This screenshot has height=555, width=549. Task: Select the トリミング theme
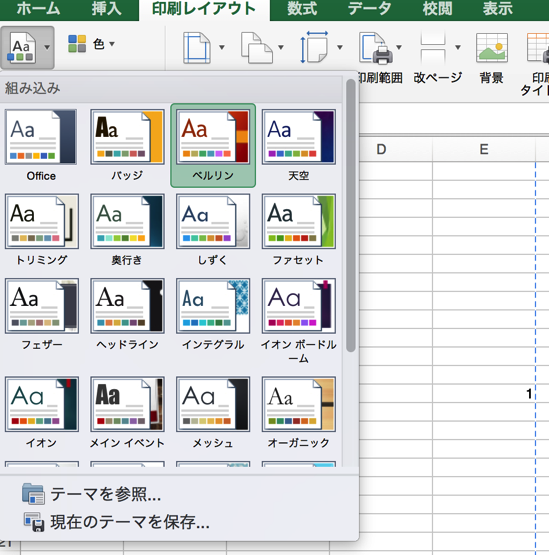tap(41, 230)
